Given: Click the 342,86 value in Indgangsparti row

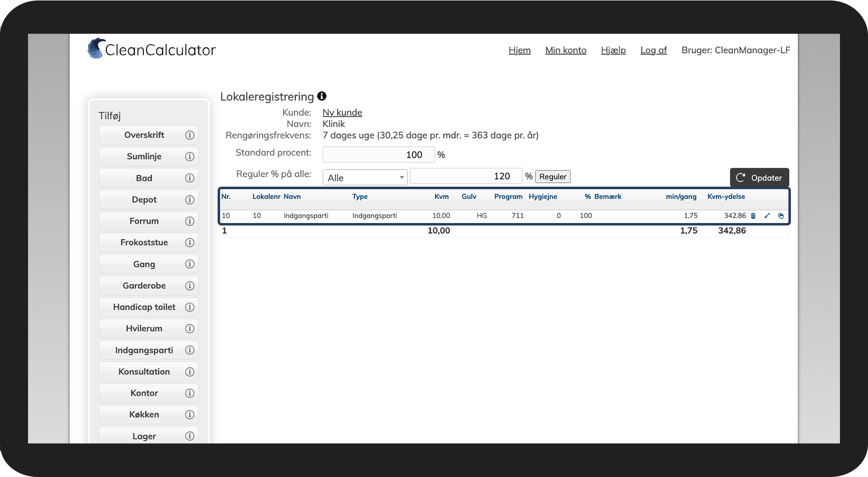Looking at the screenshot, I should 735,216.
